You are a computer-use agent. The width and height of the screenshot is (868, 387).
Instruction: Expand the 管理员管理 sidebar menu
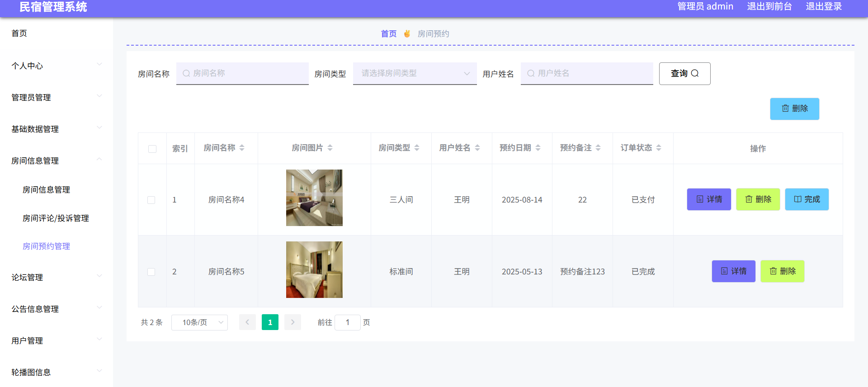point(57,97)
